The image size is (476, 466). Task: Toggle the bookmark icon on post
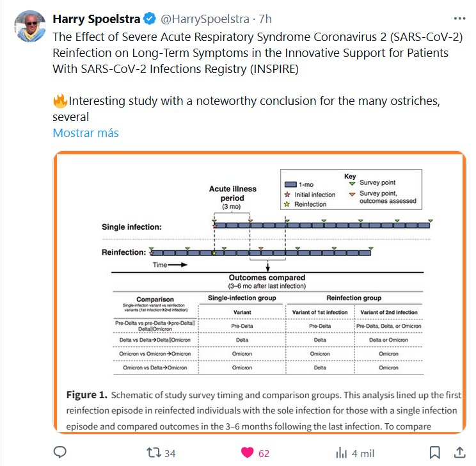point(434,453)
